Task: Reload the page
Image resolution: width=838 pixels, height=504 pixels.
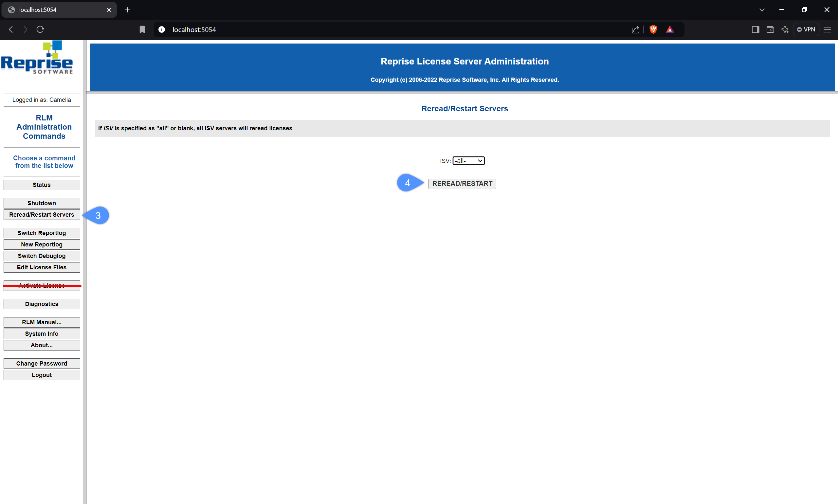Action: pyautogui.click(x=40, y=29)
